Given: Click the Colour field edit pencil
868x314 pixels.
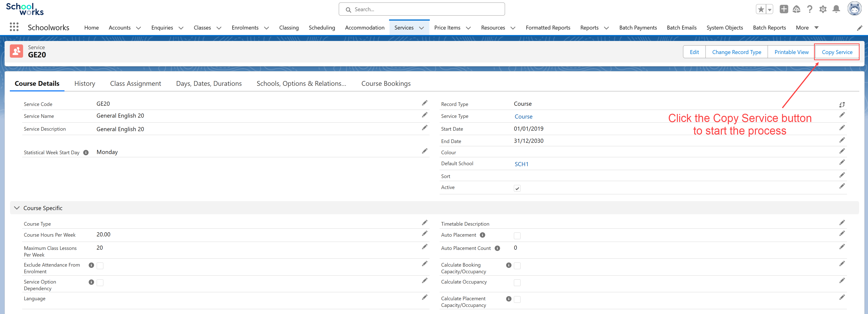Looking at the screenshot, I should coord(842,151).
